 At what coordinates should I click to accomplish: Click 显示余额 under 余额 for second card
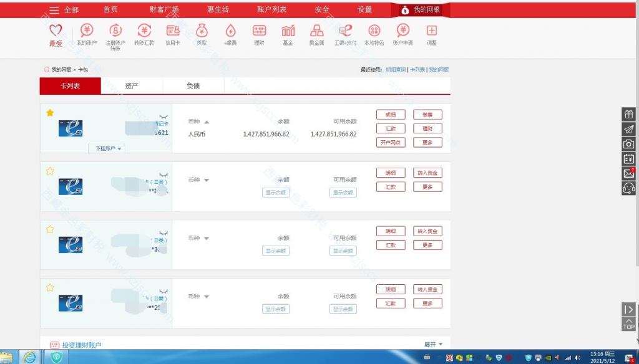coord(275,193)
